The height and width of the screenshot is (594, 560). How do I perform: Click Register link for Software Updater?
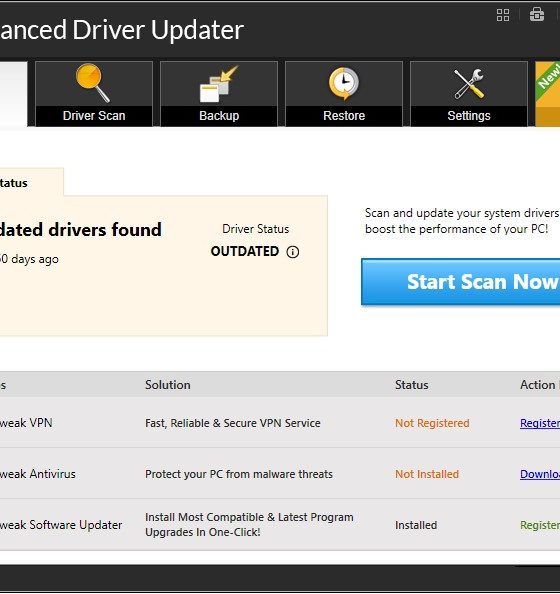(x=540, y=525)
